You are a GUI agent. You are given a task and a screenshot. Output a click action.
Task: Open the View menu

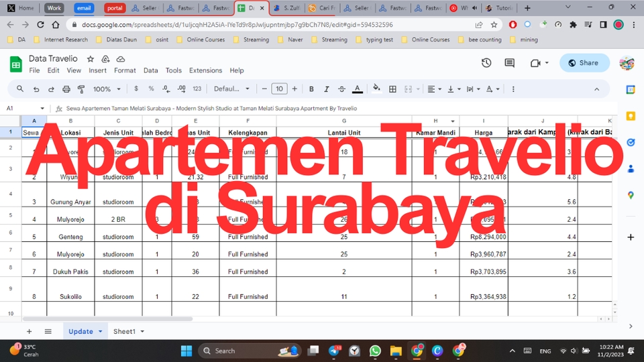click(x=74, y=70)
